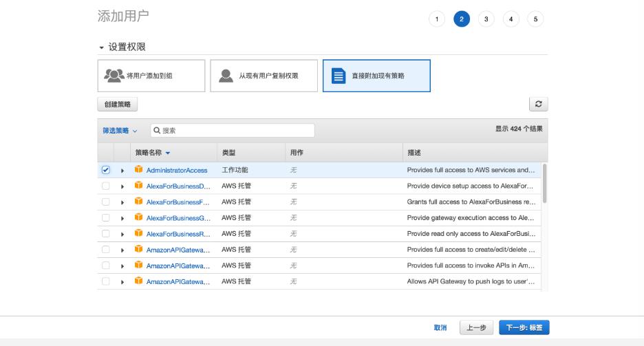
Task: Click the 工作功能 type cell
Action: click(235, 170)
